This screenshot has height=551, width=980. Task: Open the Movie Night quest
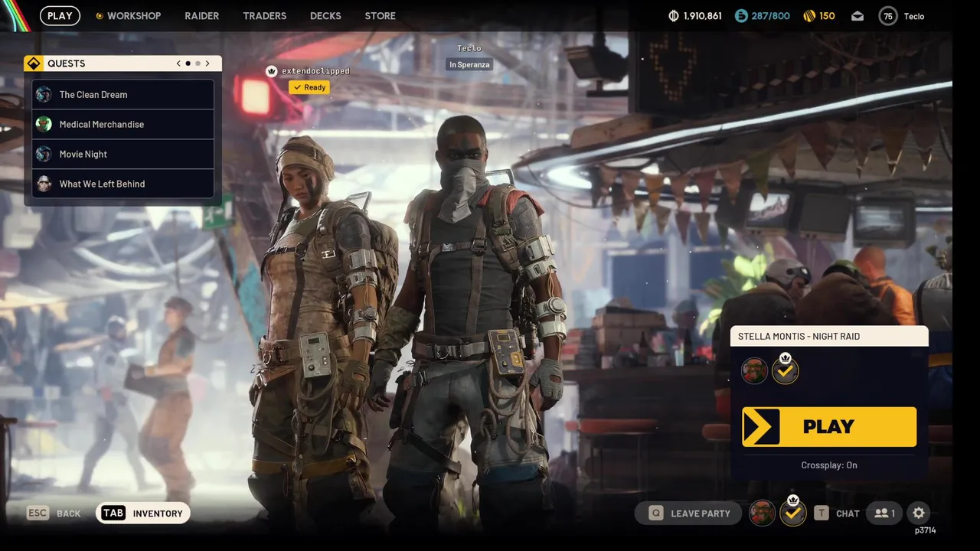(123, 154)
